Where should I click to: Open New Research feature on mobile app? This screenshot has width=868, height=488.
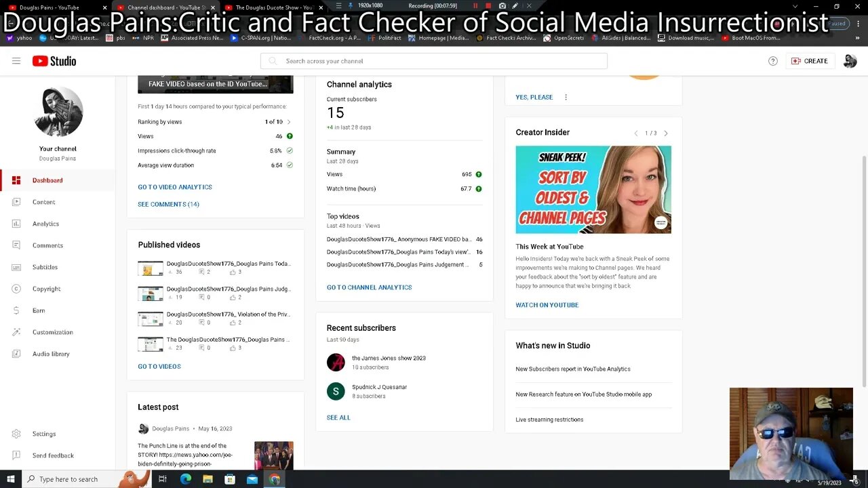pos(583,394)
